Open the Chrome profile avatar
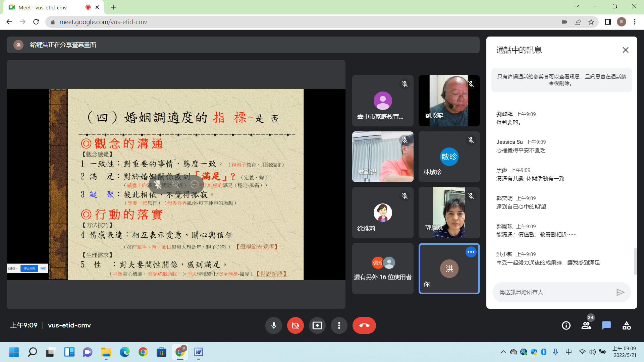Image resolution: width=644 pixels, height=362 pixels. click(x=622, y=22)
